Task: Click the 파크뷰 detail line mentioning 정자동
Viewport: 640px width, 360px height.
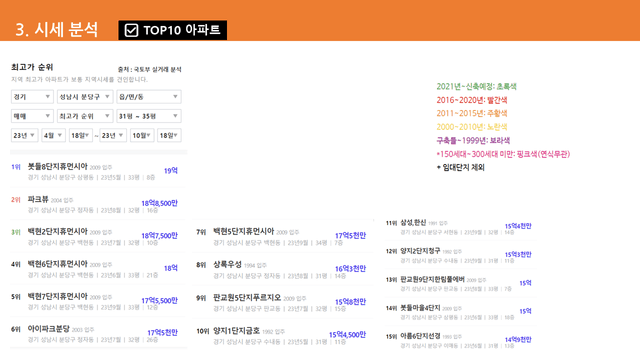Action: 93,210
